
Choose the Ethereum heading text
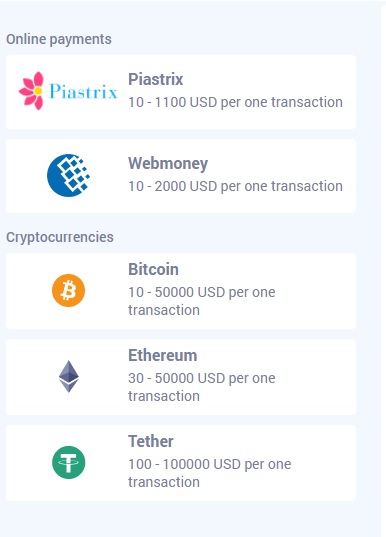click(163, 355)
